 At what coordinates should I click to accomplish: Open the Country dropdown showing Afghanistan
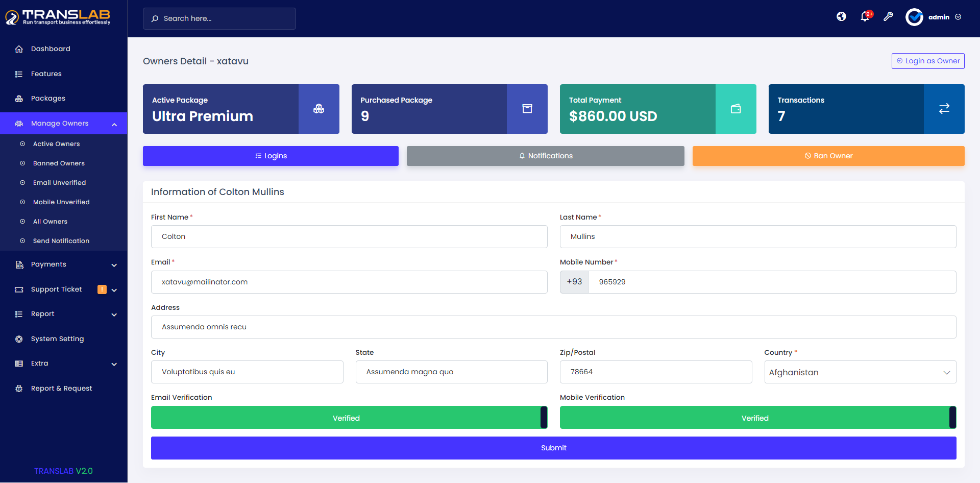tap(860, 372)
